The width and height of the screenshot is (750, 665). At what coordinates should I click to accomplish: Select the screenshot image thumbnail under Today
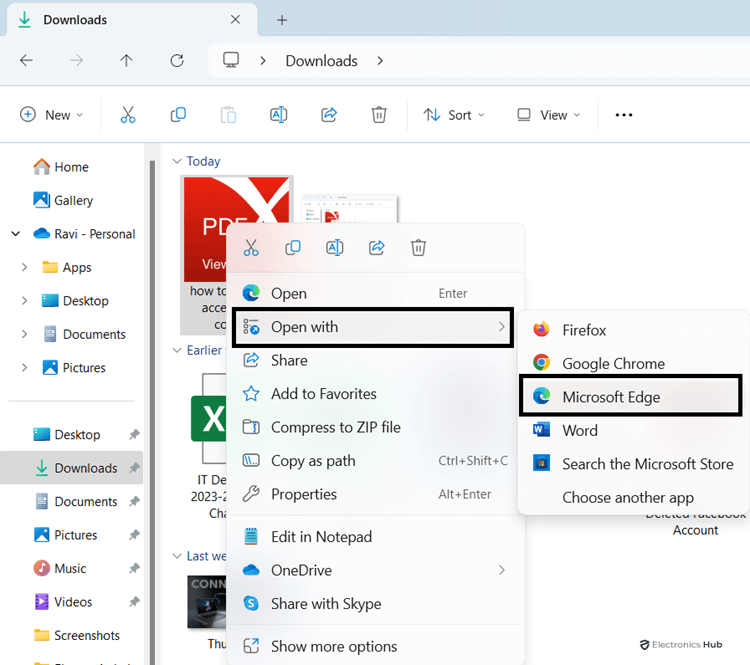[350, 209]
